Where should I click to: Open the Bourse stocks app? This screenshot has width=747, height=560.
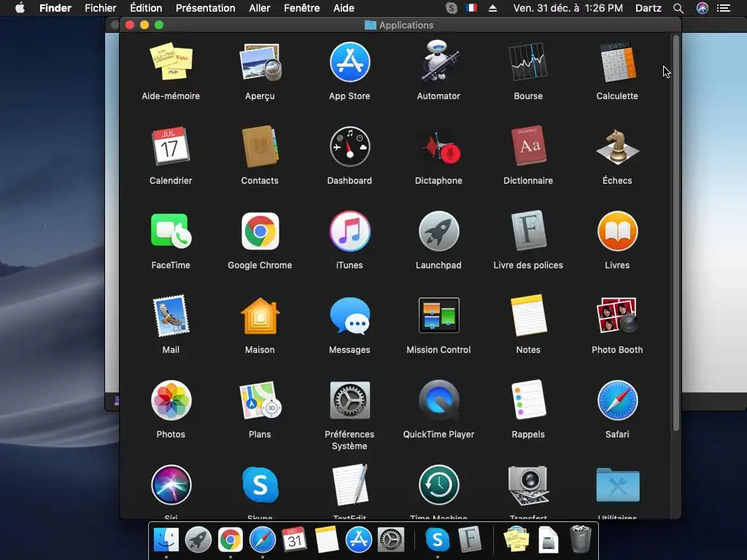coord(528,62)
